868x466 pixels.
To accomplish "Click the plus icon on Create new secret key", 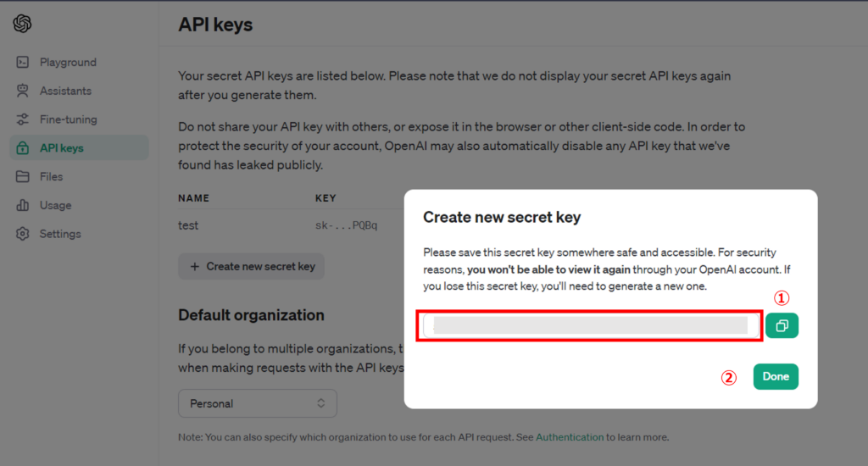I will click(194, 266).
